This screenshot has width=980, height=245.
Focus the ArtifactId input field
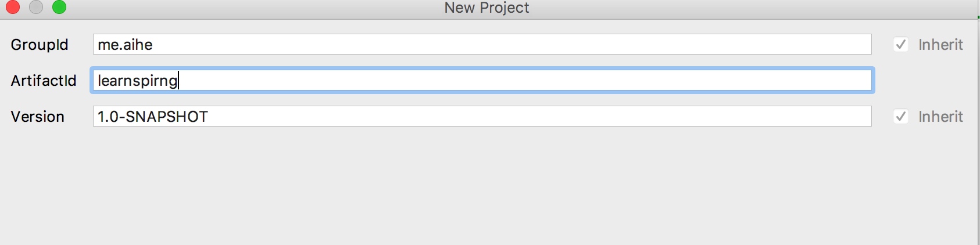(481, 81)
